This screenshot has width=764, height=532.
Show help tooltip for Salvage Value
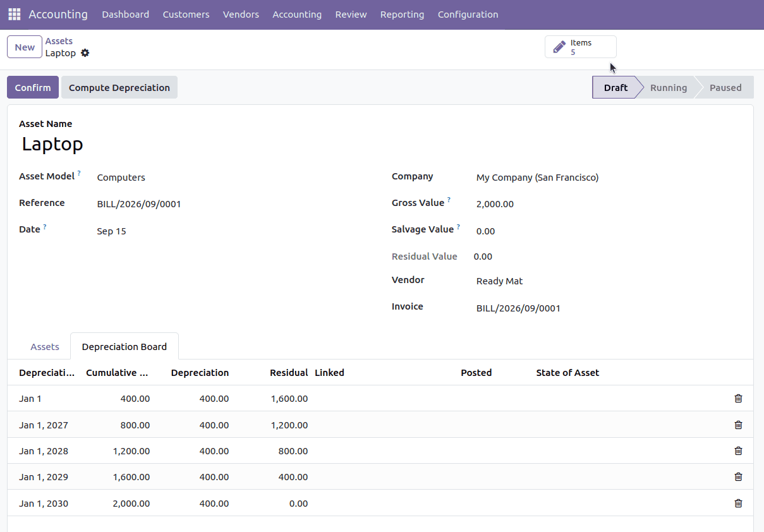(x=458, y=226)
